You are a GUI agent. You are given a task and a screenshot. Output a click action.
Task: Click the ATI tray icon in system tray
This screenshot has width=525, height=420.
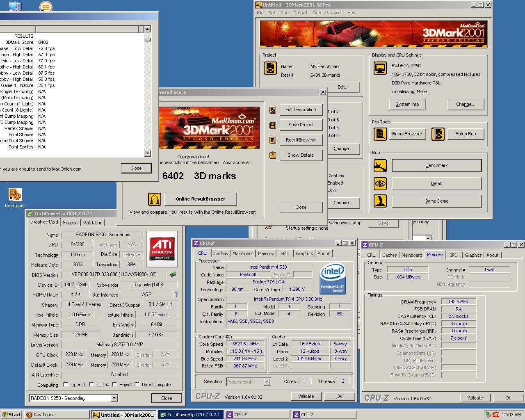[x=496, y=415]
